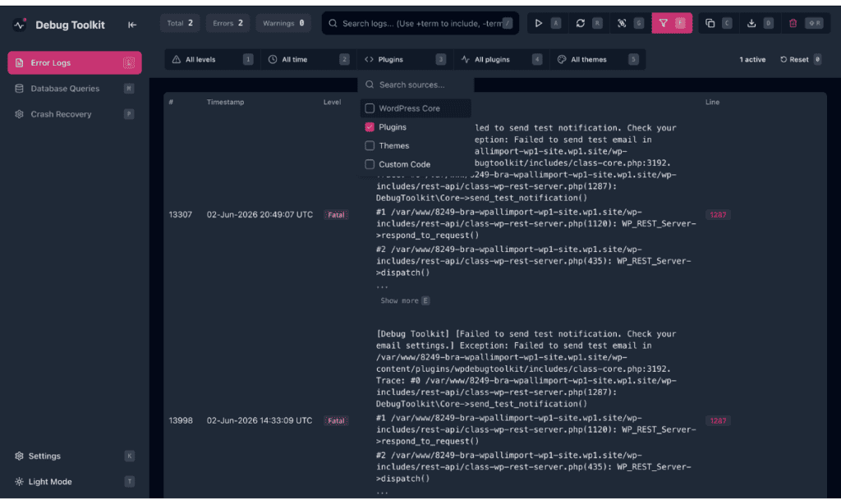Click line badge 1287 for entry 13998
The image size is (841, 504).
pos(718,421)
